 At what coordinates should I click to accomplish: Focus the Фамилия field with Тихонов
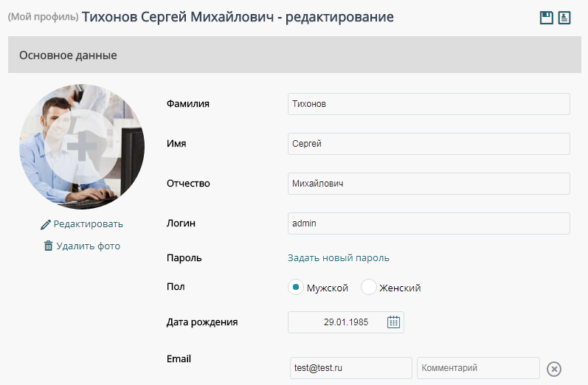tap(429, 104)
